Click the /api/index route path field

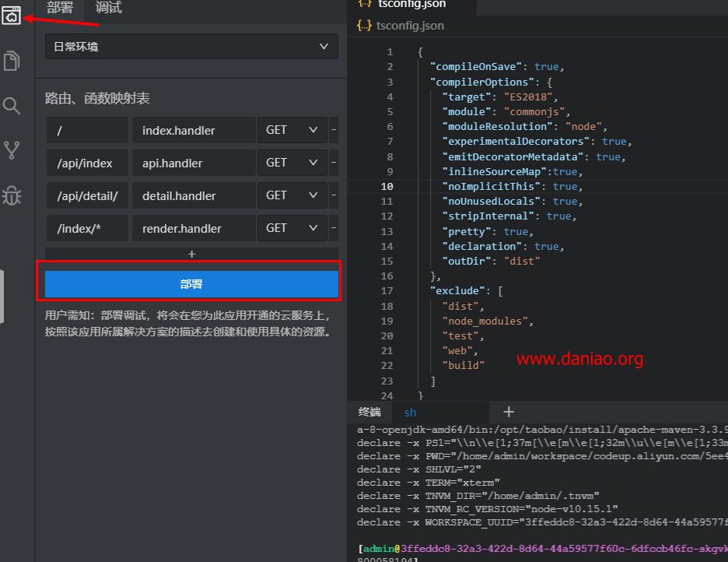[x=86, y=163]
